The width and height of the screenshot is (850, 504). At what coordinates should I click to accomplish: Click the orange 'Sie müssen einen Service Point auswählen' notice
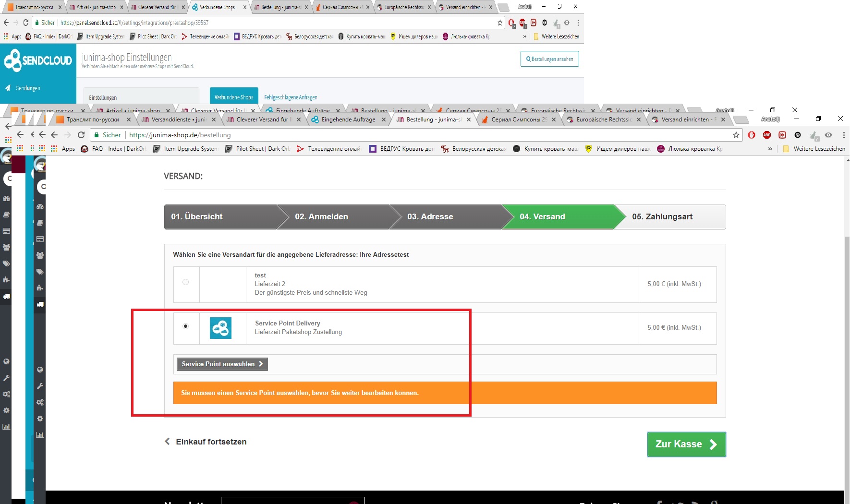coord(445,393)
